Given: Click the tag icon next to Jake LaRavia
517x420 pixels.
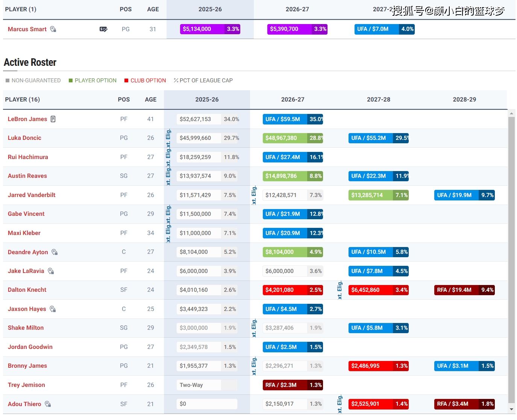Looking at the screenshot, I should point(51,271).
